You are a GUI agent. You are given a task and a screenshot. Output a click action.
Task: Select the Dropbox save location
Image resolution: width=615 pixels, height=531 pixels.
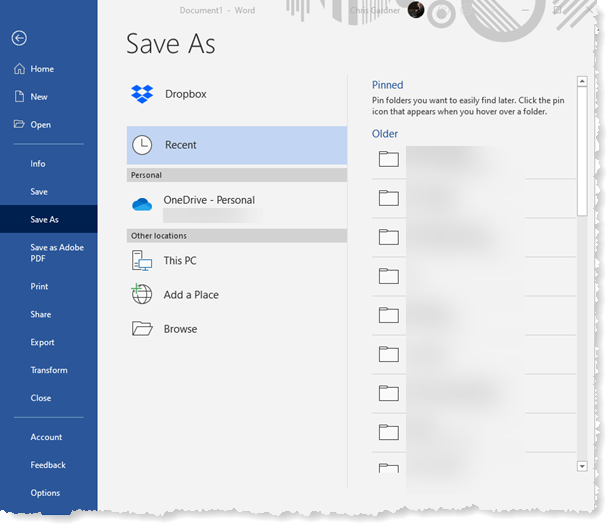click(x=237, y=94)
